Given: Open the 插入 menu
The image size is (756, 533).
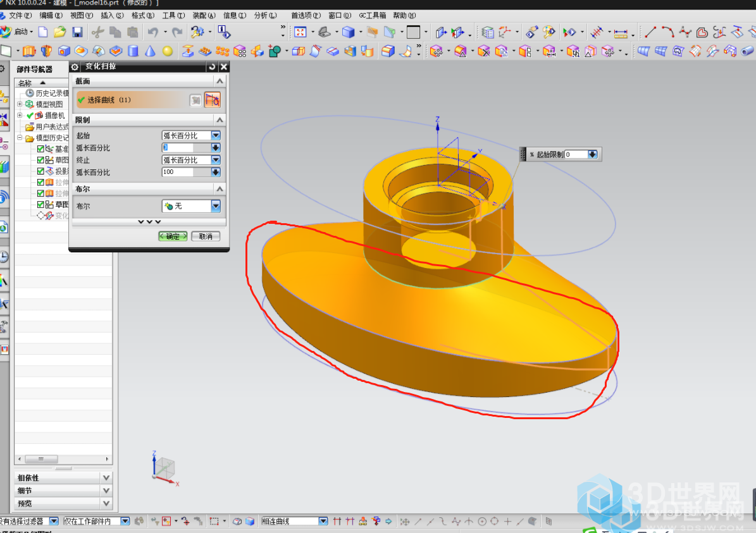Looking at the screenshot, I should click(x=113, y=15).
